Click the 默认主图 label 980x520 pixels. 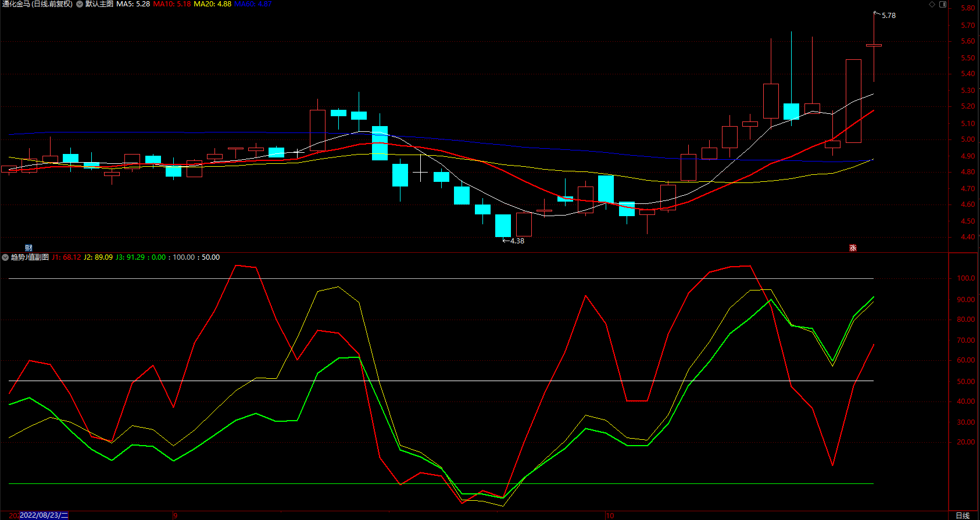[99, 4]
